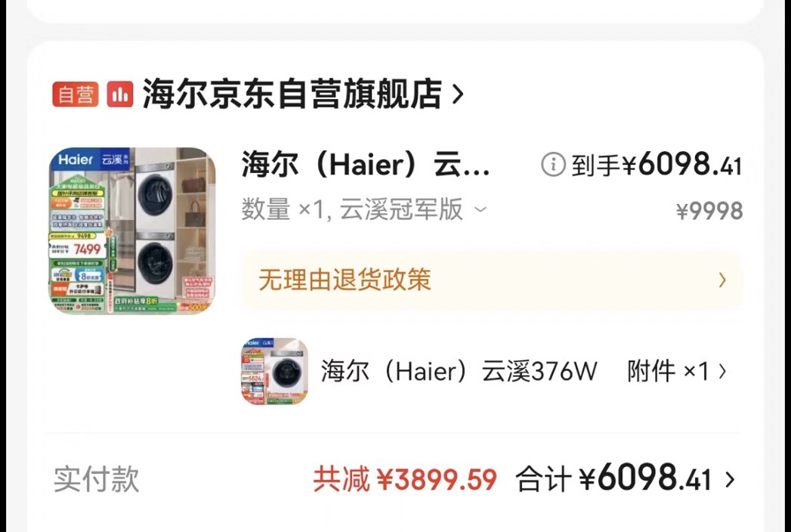Viewport: 791px width, 532px height.
Task: Tap chevron after 附件 ×1
Action: pos(722,372)
